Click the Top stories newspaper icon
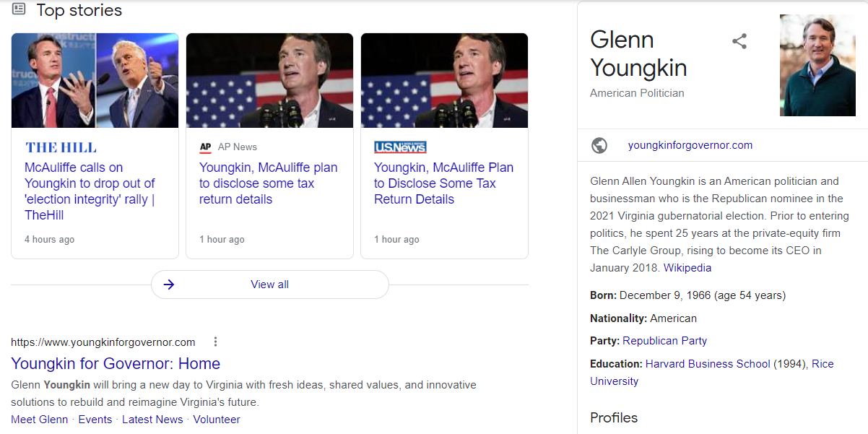This screenshot has height=434, width=868. [19, 9]
